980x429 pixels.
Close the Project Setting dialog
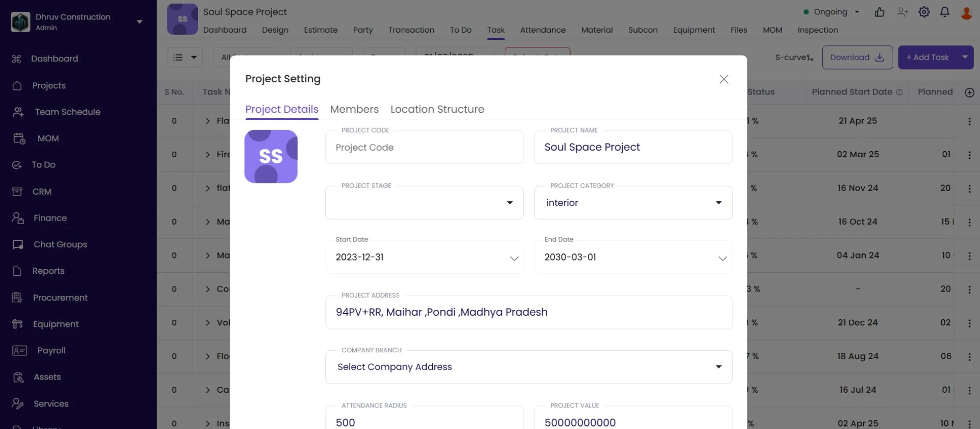point(724,79)
